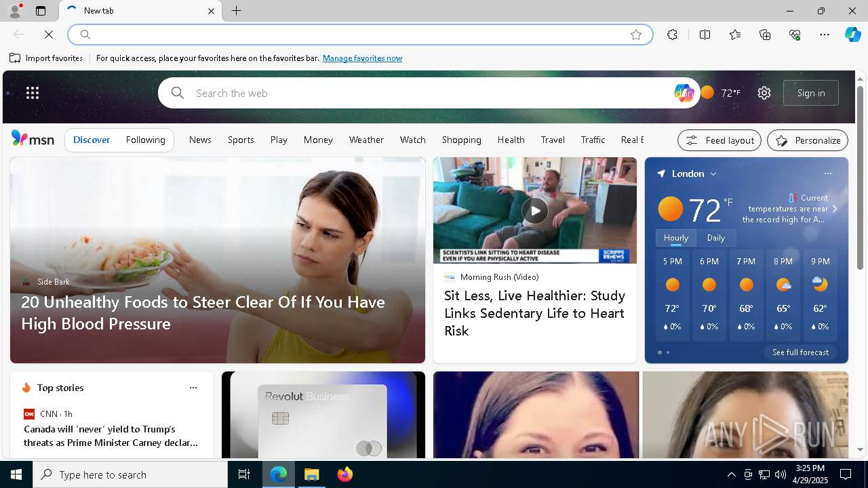Image resolution: width=868 pixels, height=488 pixels.
Task: Click the Sign in button
Action: point(811,93)
